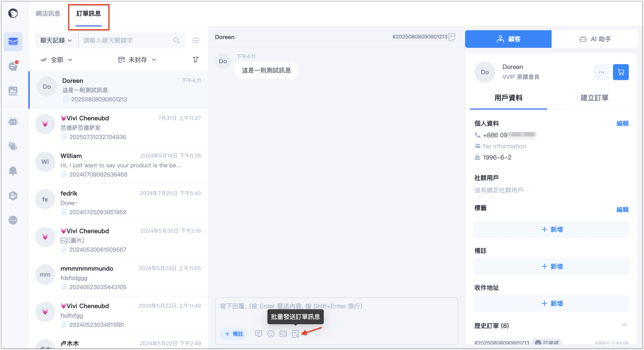Click the phone icon beside +886 number
The image size is (644, 350).
[x=477, y=135]
